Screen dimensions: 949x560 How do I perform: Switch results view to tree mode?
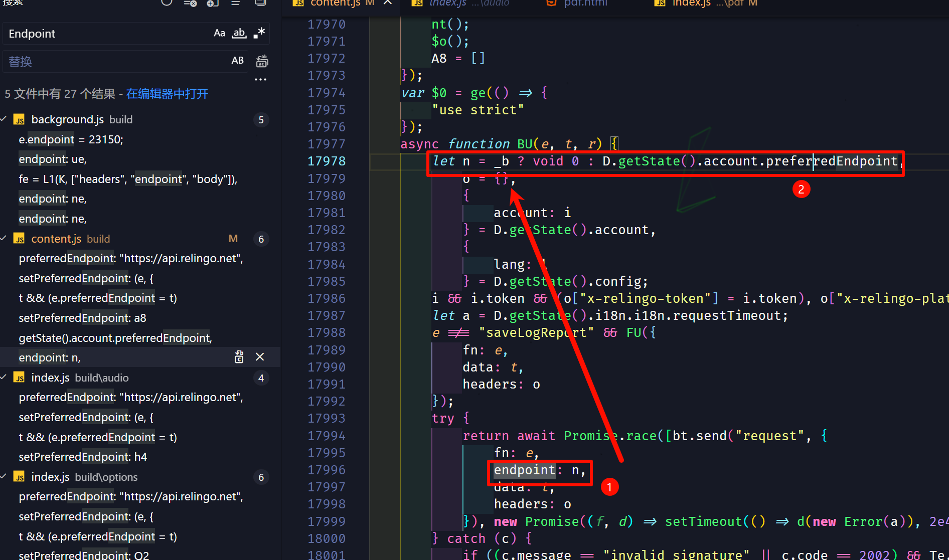pos(235,3)
